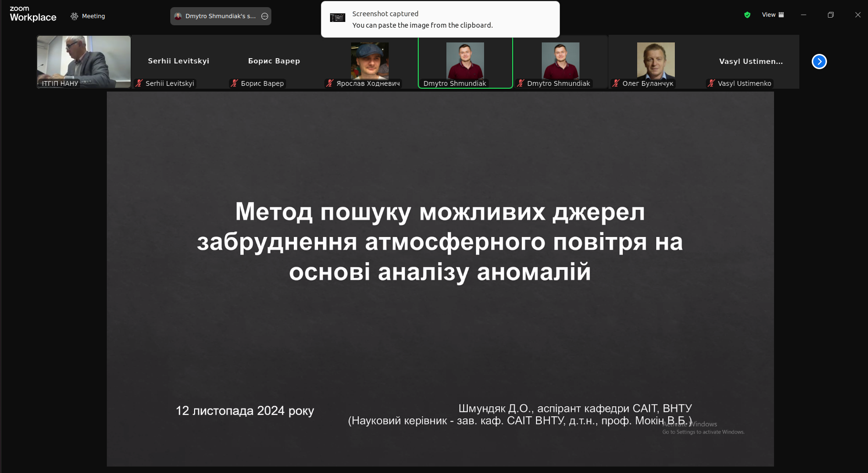The image size is (868, 473).
Task: Restore down the Zoom window
Action: pos(831,15)
